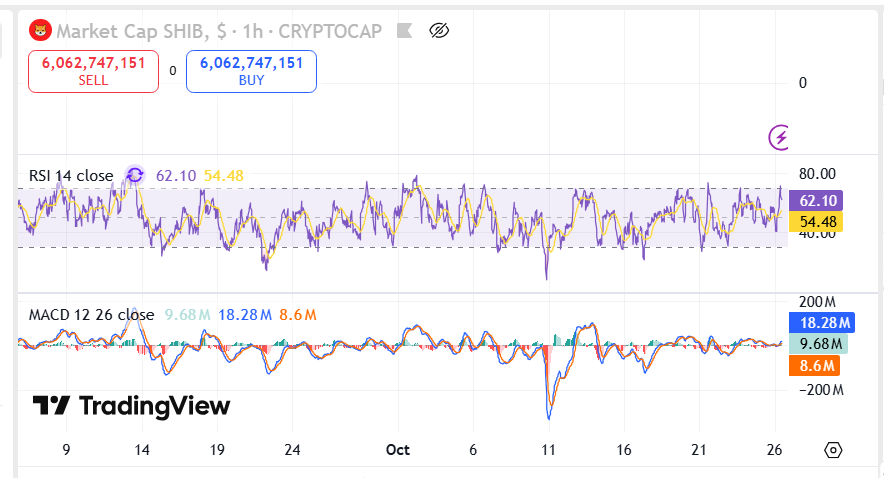Viewport: 884px width, 478px height.
Task: Click the purple 62.10 RSI axis label
Action: coord(817,200)
